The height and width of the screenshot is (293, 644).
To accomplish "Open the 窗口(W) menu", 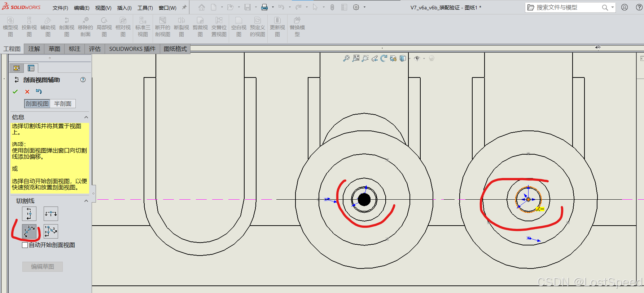I will click(x=167, y=8).
